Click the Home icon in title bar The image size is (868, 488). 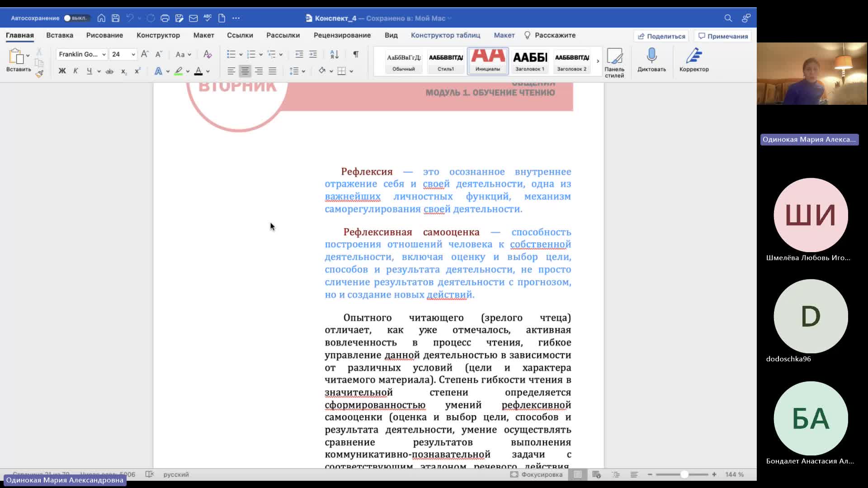[x=101, y=18]
